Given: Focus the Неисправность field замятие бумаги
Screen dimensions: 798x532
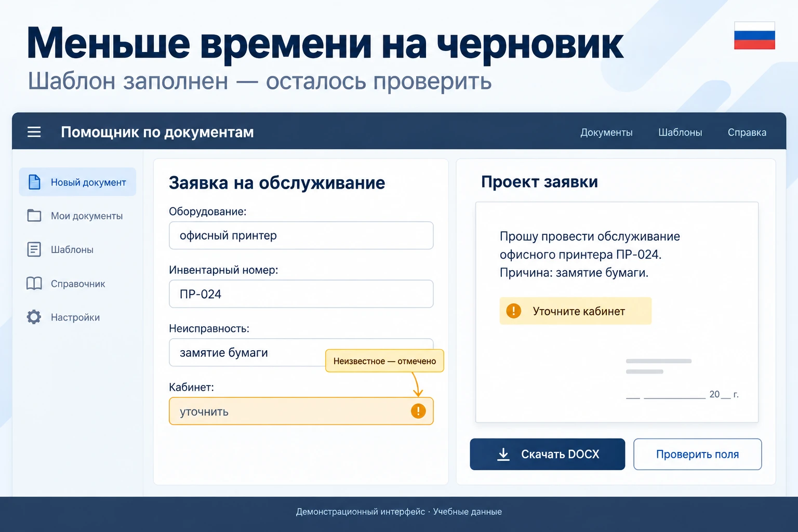Looking at the screenshot, I should (301, 353).
